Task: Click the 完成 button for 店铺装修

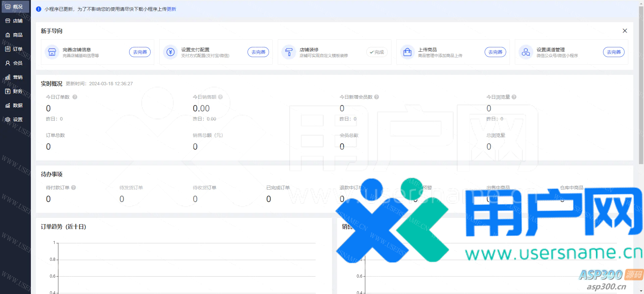Action: pos(377,52)
